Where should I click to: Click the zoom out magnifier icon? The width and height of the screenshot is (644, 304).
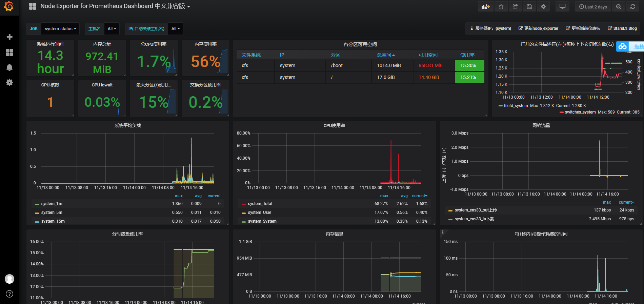pos(619,7)
